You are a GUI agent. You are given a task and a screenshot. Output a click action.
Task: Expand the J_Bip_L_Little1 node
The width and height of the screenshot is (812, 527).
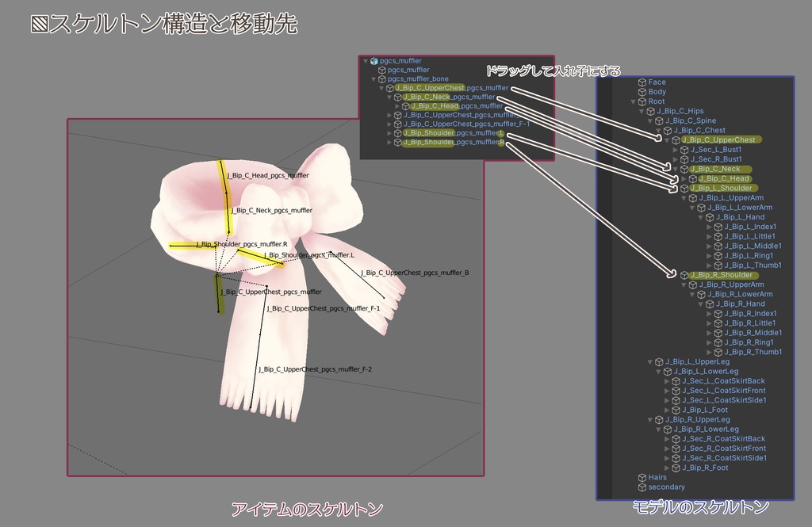(710, 237)
